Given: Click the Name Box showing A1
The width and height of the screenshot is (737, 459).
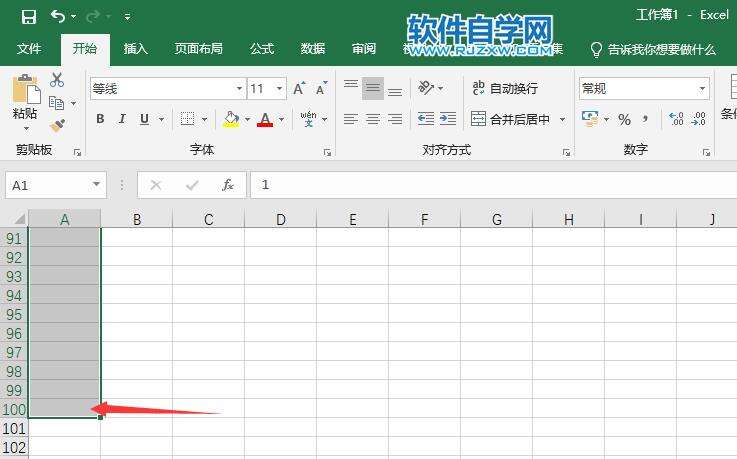Looking at the screenshot, I should point(55,185).
